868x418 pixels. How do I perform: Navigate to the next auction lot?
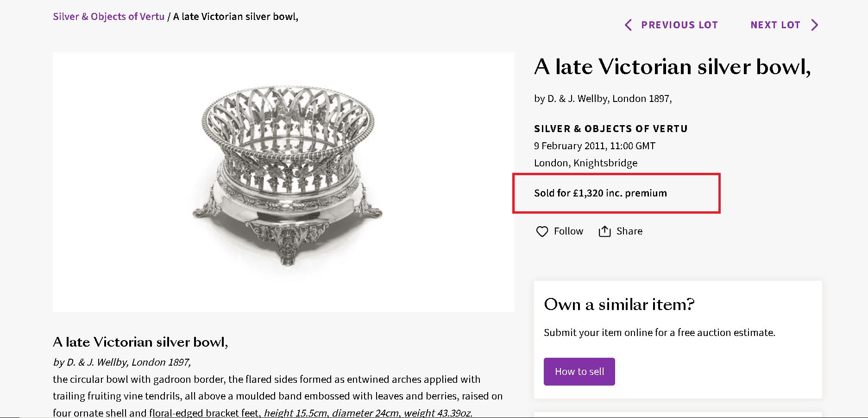click(x=776, y=25)
